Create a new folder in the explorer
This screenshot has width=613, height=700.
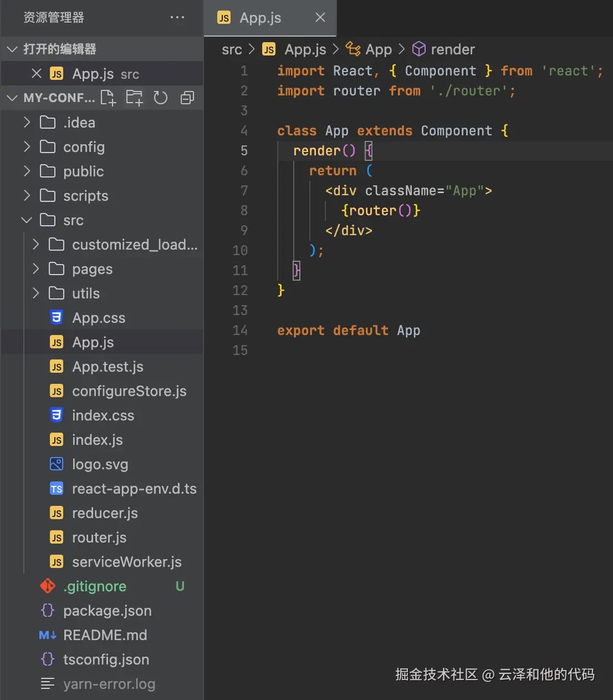134,98
